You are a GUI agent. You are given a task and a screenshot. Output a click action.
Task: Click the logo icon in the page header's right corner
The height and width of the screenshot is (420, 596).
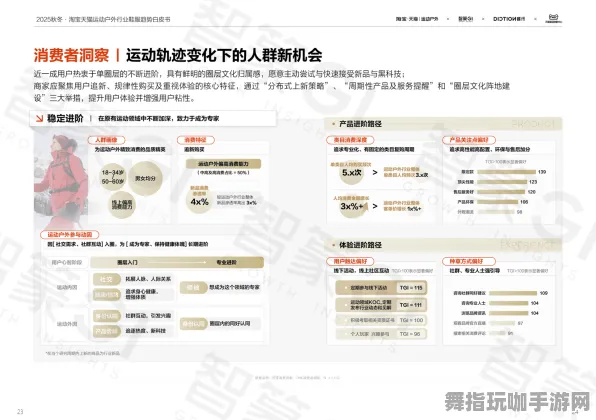coord(554,18)
